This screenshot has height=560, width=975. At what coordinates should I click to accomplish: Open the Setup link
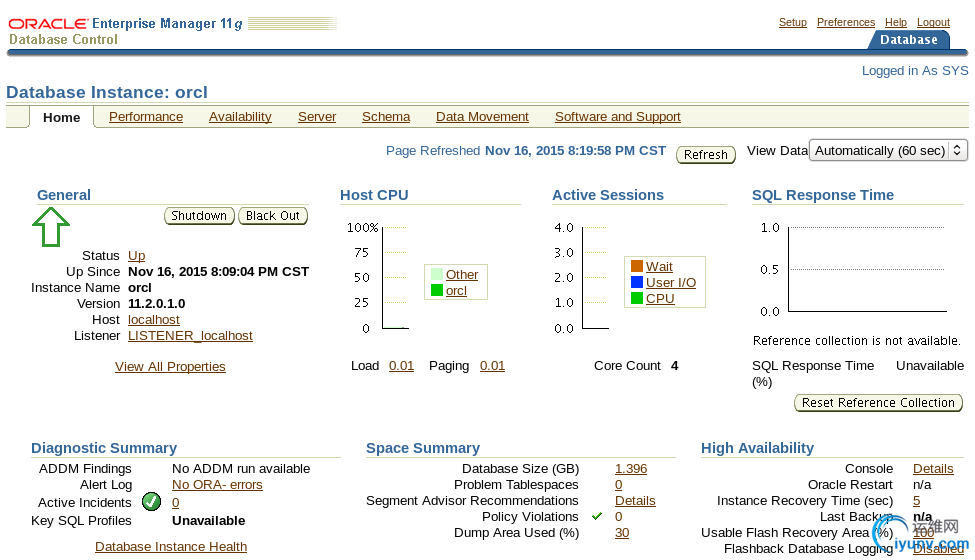click(793, 22)
